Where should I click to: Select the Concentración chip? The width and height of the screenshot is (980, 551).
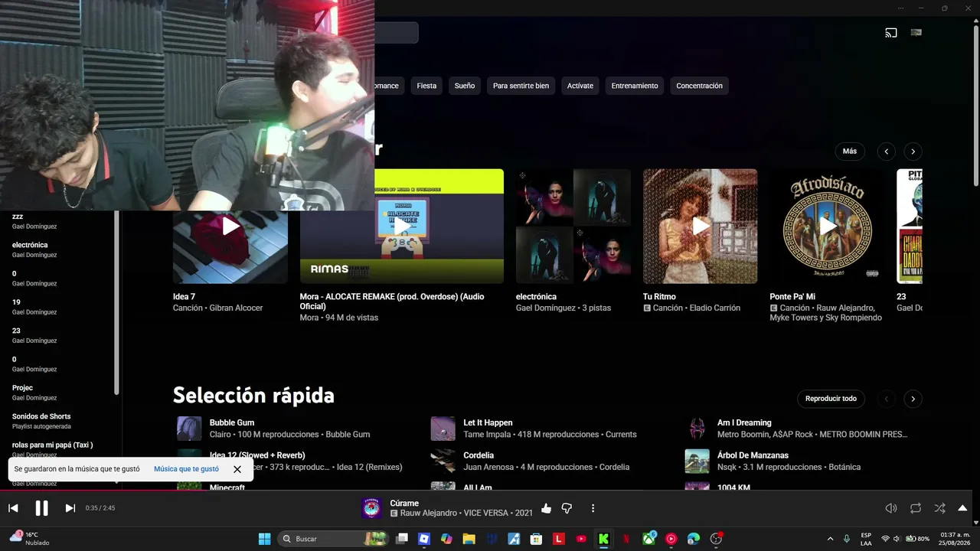(699, 86)
